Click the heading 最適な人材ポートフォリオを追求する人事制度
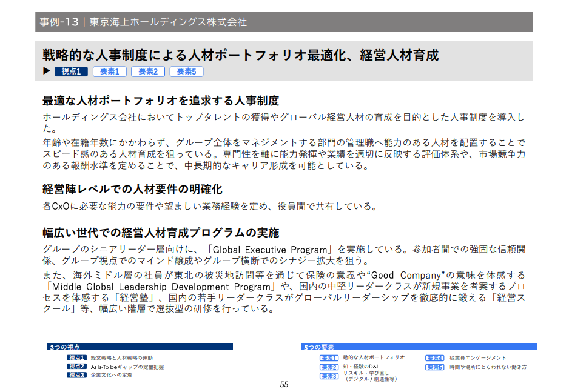Viewport: 569px width, 392px height. [x=161, y=101]
